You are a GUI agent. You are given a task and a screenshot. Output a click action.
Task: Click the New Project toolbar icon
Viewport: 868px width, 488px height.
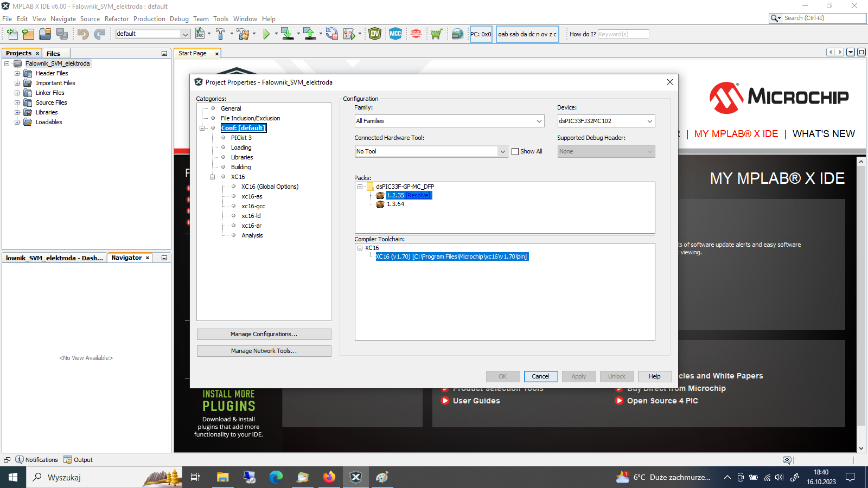(x=28, y=34)
